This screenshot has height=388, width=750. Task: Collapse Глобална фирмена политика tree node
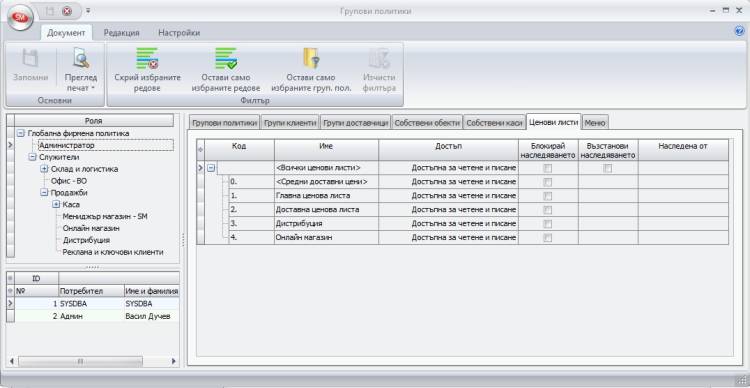[x=21, y=133]
